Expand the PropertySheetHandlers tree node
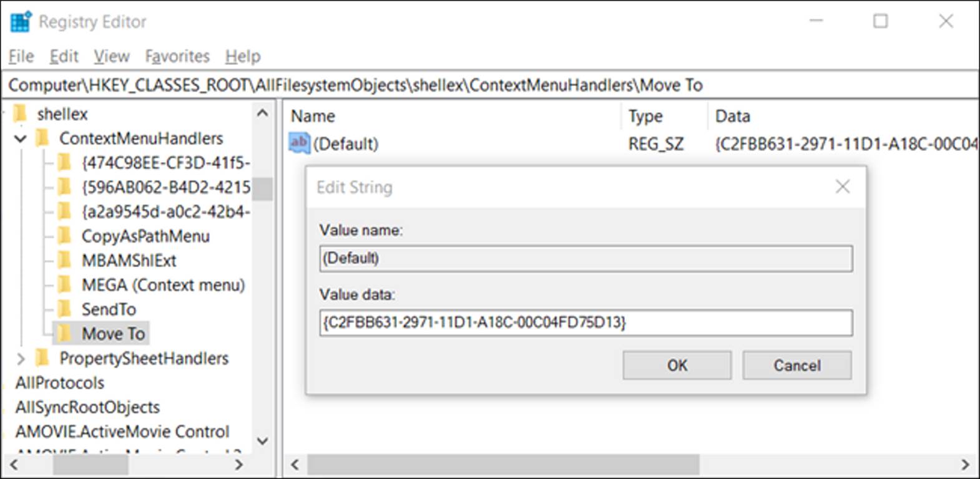 [21, 359]
